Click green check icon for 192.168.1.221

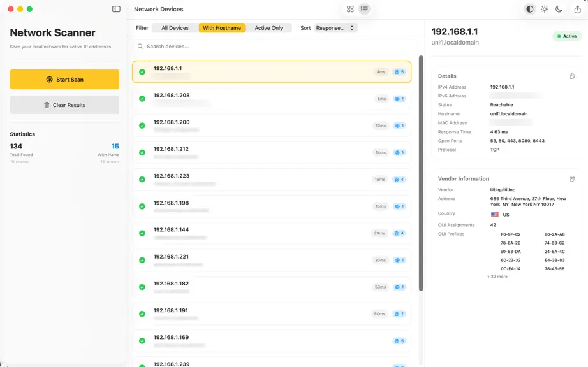(x=142, y=260)
